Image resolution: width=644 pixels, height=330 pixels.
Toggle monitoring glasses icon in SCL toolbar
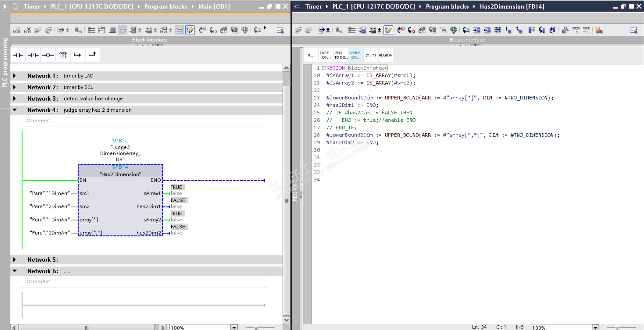pos(576,30)
